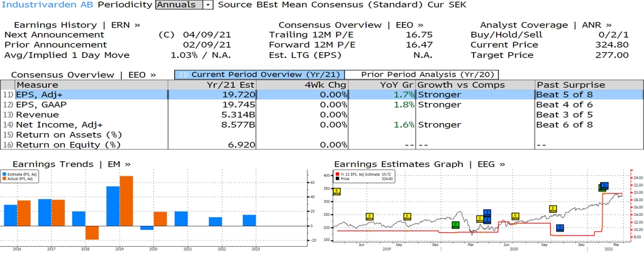This screenshot has width=644, height=253.
Task: Click yellow E marker near June 2019
Action: [369, 217]
